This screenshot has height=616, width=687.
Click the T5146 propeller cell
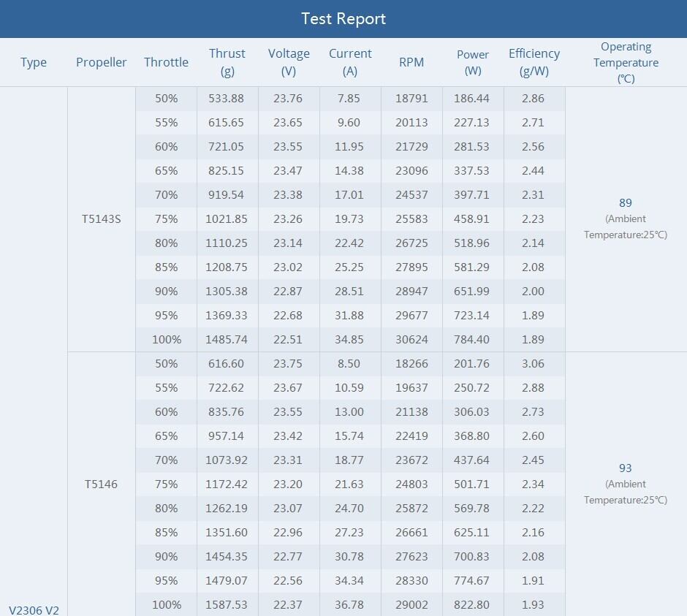pos(101,484)
